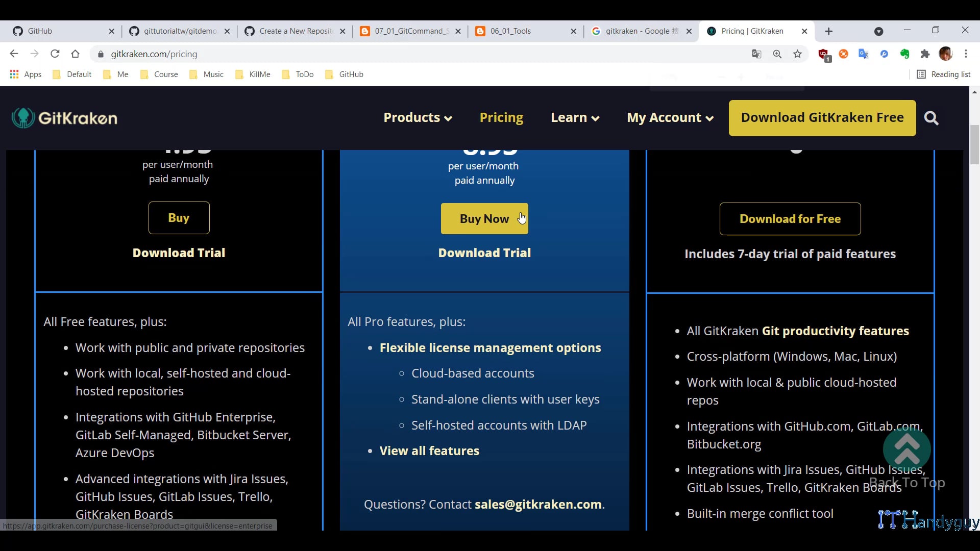Expand the Learn menu
The width and height of the screenshot is (980, 551).
(x=574, y=118)
